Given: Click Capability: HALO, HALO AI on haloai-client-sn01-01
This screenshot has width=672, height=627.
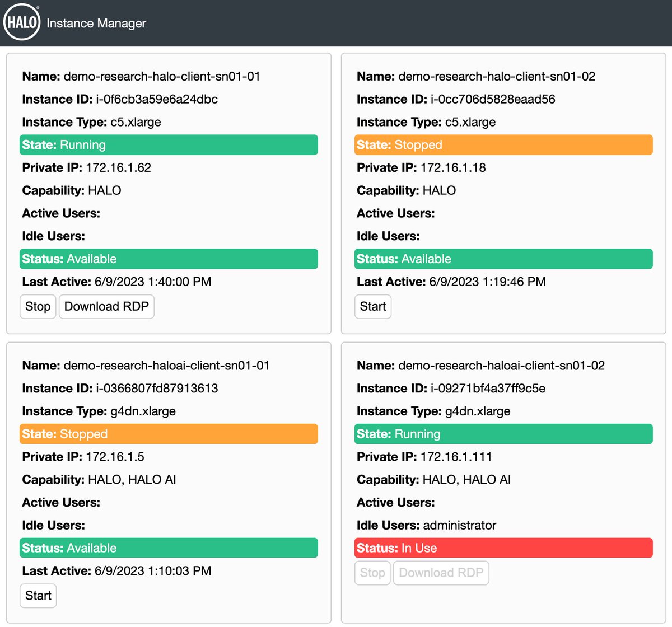Looking at the screenshot, I should point(99,480).
